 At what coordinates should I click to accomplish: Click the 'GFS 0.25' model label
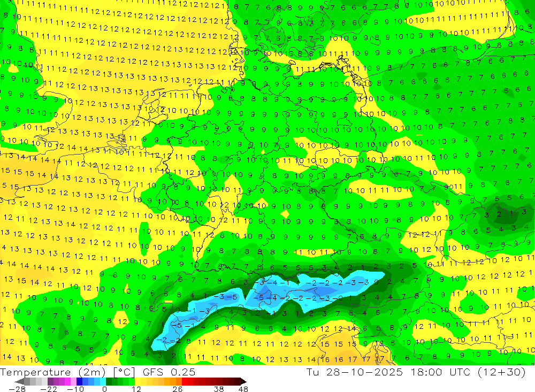pyautogui.click(x=169, y=372)
